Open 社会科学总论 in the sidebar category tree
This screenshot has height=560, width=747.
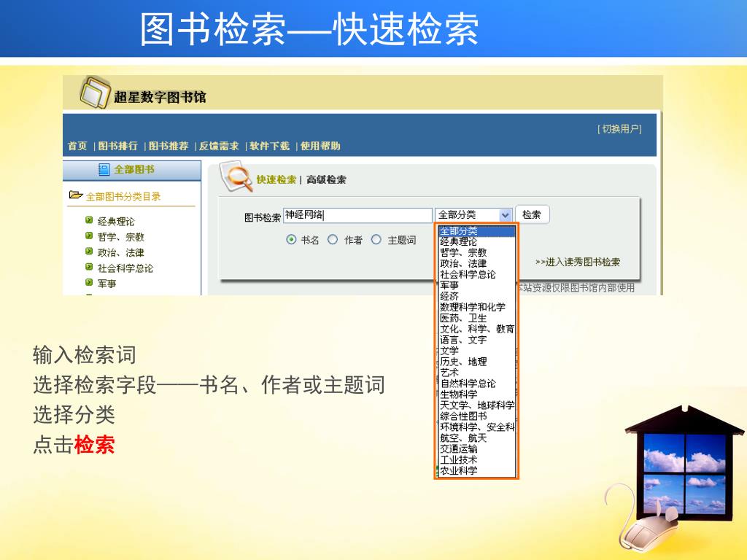tap(125, 268)
